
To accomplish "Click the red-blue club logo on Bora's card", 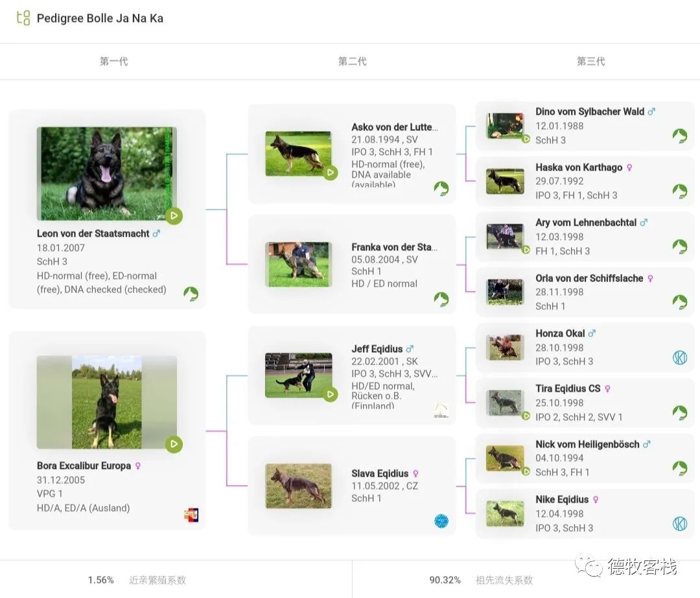I will (x=191, y=515).
